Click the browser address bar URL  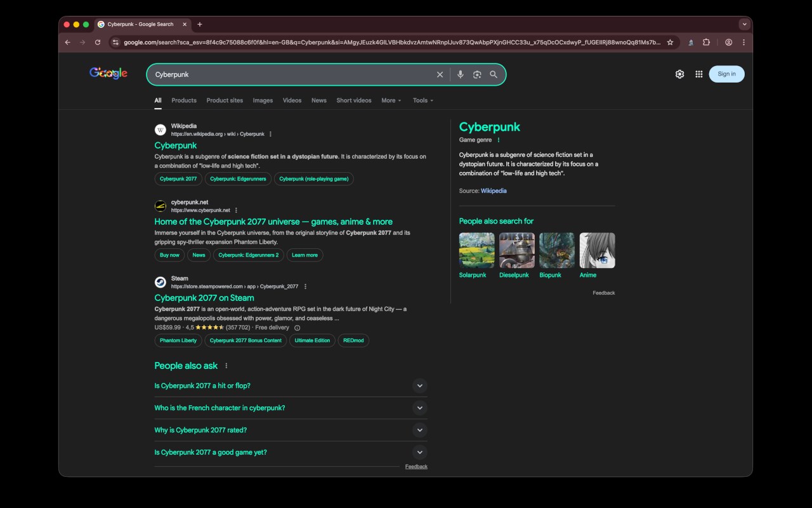(x=392, y=43)
